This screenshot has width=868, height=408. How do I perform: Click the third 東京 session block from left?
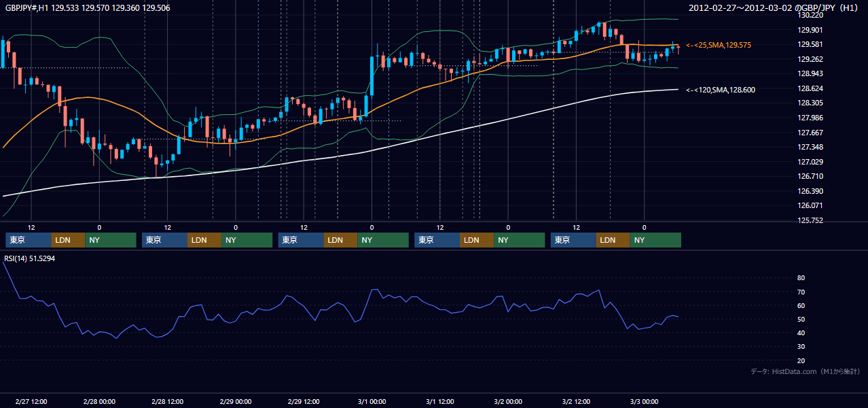tap(302, 240)
